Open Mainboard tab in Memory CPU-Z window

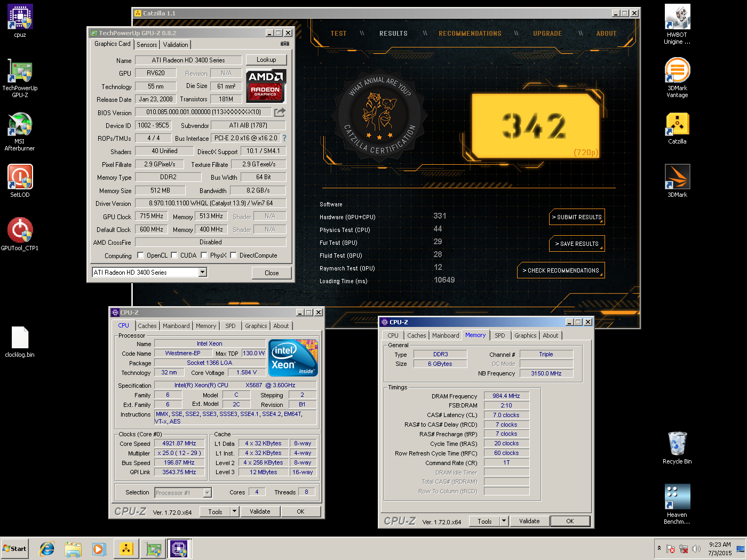coord(446,335)
